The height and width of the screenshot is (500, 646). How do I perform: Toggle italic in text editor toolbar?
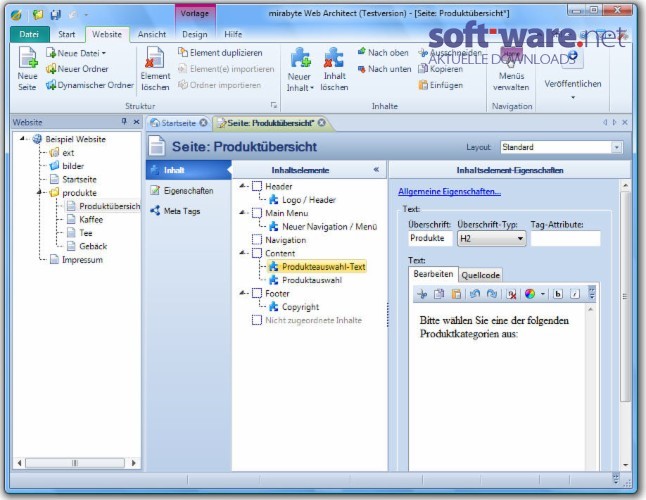(575, 294)
